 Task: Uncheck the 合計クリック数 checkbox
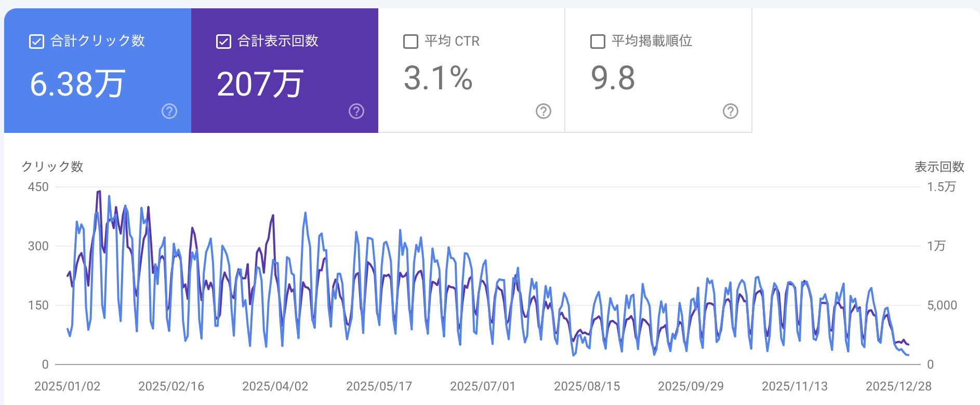pyautogui.click(x=36, y=42)
